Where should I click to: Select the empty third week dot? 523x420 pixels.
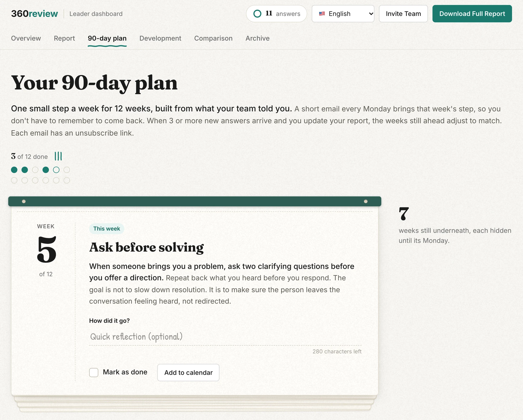tap(35, 170)
